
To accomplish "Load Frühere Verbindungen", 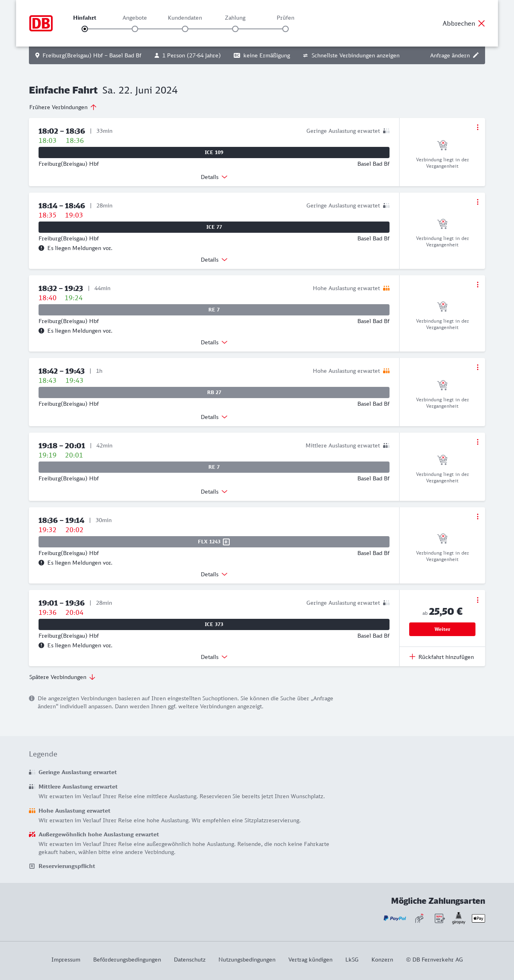I will point(63,107).
